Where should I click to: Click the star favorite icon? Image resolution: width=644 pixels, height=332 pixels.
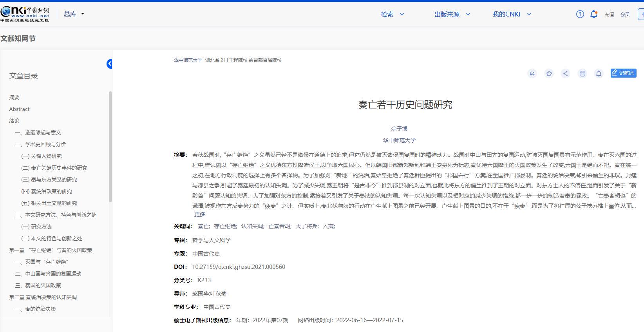pos(549,73)
